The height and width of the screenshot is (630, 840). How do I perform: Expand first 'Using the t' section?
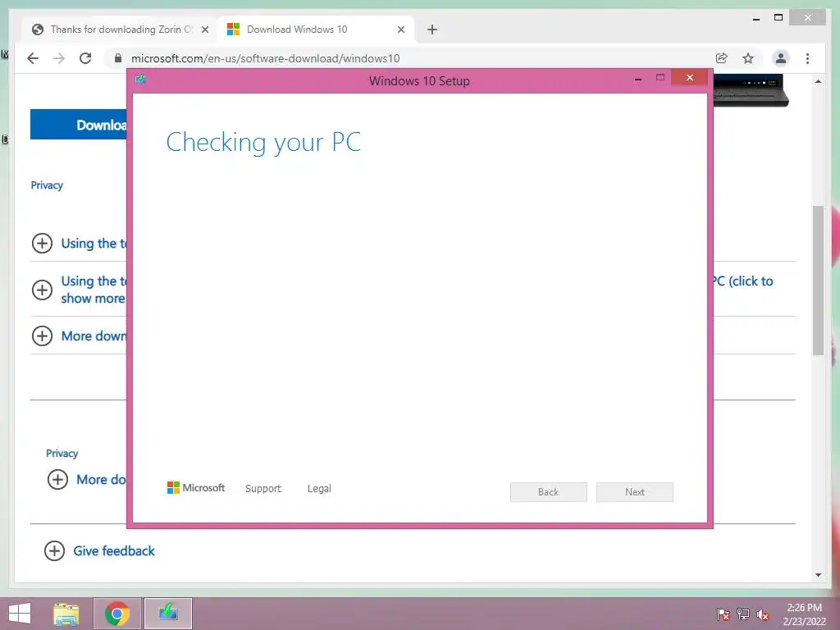pyautogui.click(x=42, y=243)
